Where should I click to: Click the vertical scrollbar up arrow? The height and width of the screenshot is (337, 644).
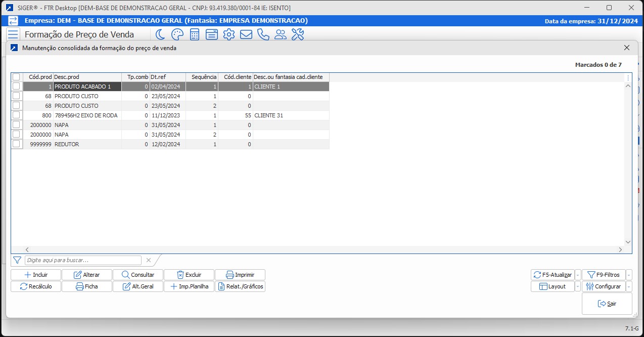(x=628, y=86)
